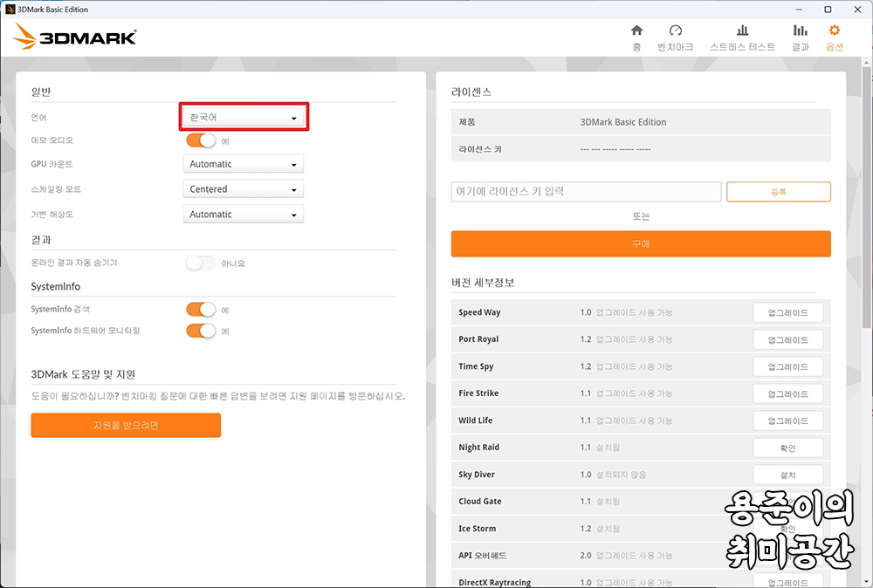Focus the license key input field
The height and width of the screenshot is (588, 873).
587,191
